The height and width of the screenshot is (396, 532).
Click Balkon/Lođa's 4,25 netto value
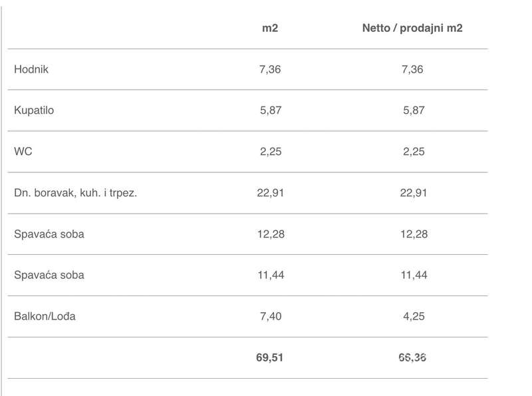412,316
